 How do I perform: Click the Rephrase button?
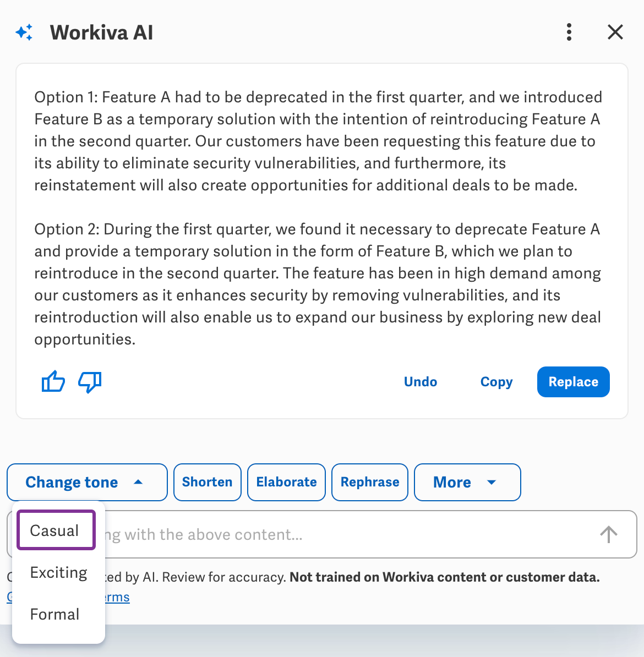tap(370, 483)
